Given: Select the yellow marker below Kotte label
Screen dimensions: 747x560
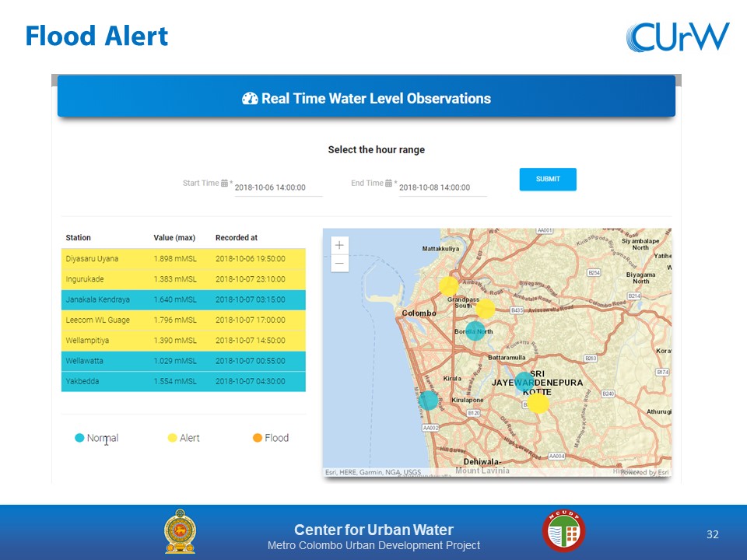Looking at the screenshot, I should [x=538, y=403].
